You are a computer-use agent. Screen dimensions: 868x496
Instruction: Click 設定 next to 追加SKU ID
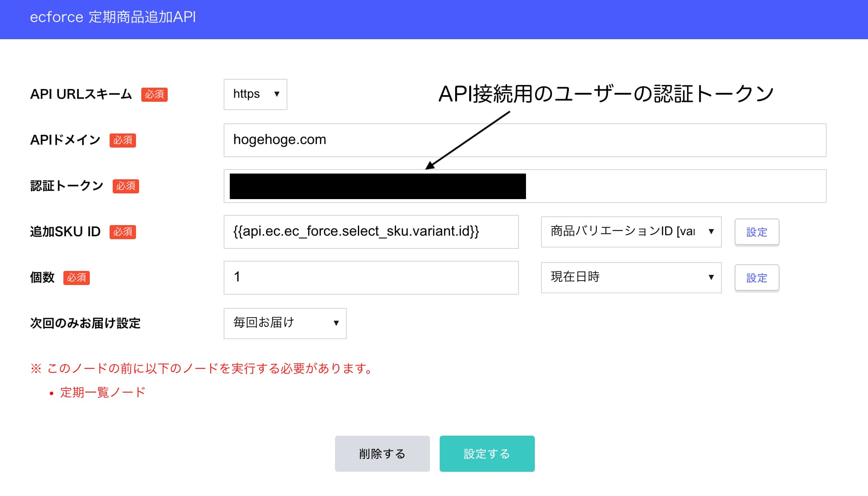point(756,232)
